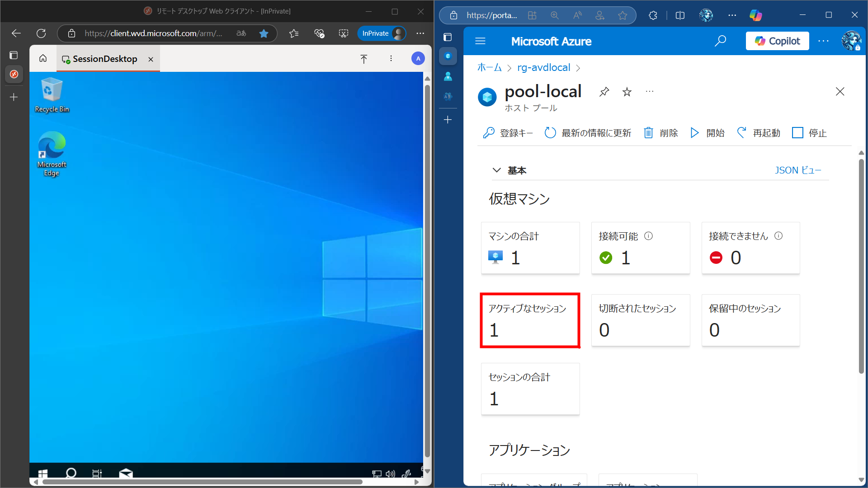Open Azure portal search magnifier
The height and width of the screenshot is (488, 868).
point(720,41)
